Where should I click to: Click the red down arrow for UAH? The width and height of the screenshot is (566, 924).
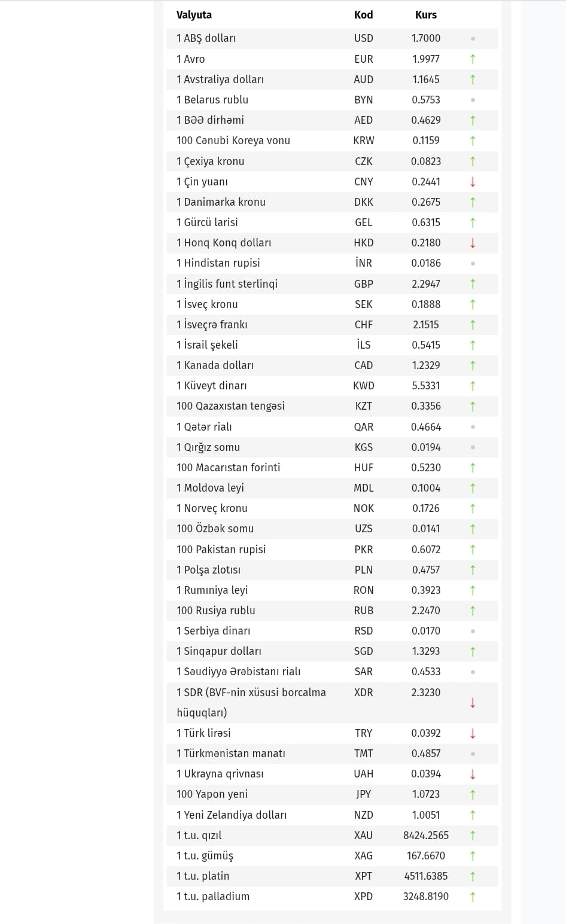coord(473,774)
